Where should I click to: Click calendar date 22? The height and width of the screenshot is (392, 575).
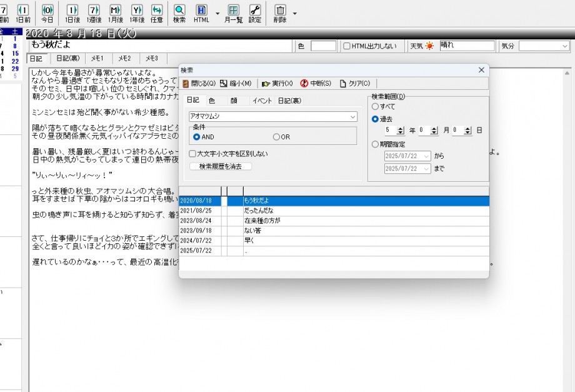coord(15,61)
